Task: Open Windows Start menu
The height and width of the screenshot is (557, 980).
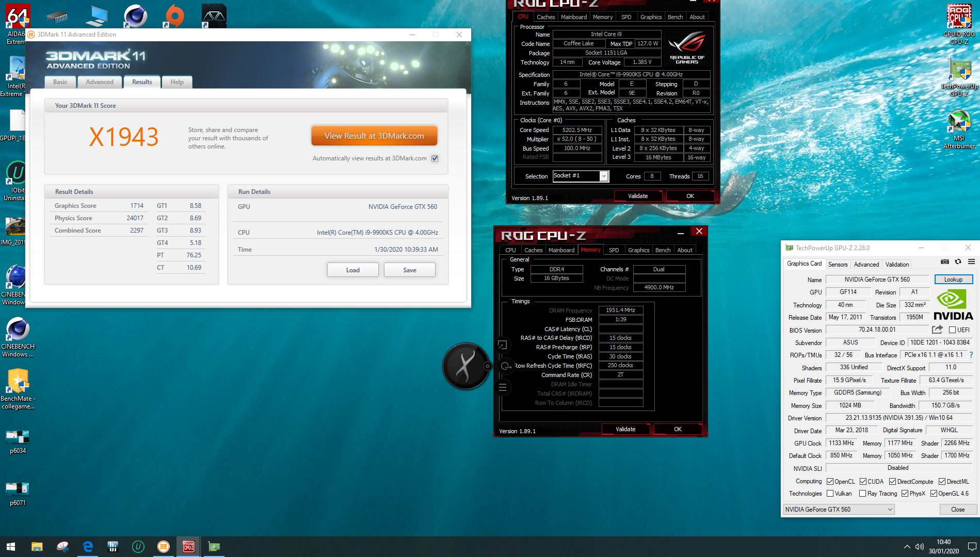Action: pos(10,547)
